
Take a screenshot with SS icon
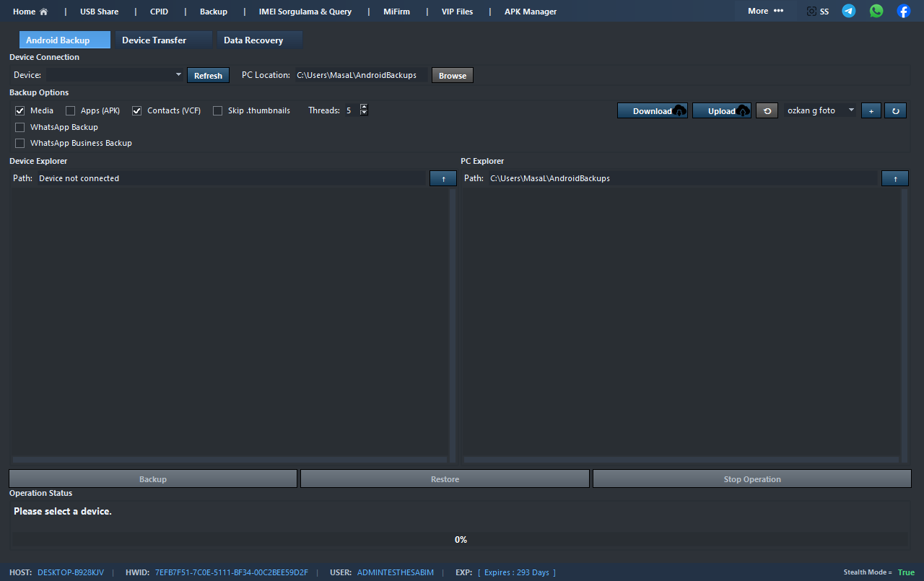[x=817, y=12]
